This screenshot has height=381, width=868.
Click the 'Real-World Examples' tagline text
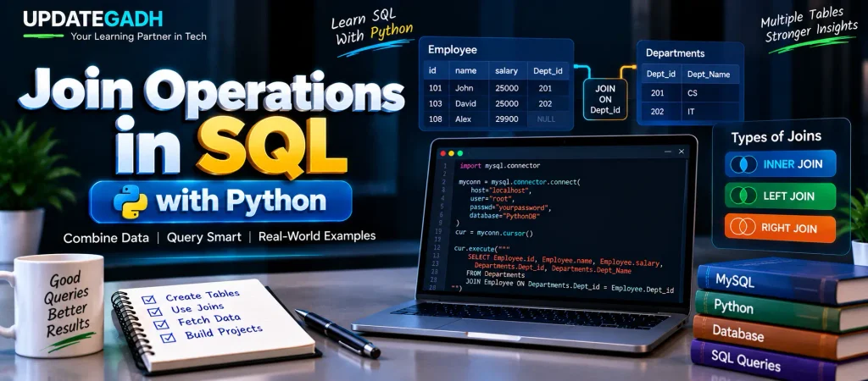click(317, 236)
